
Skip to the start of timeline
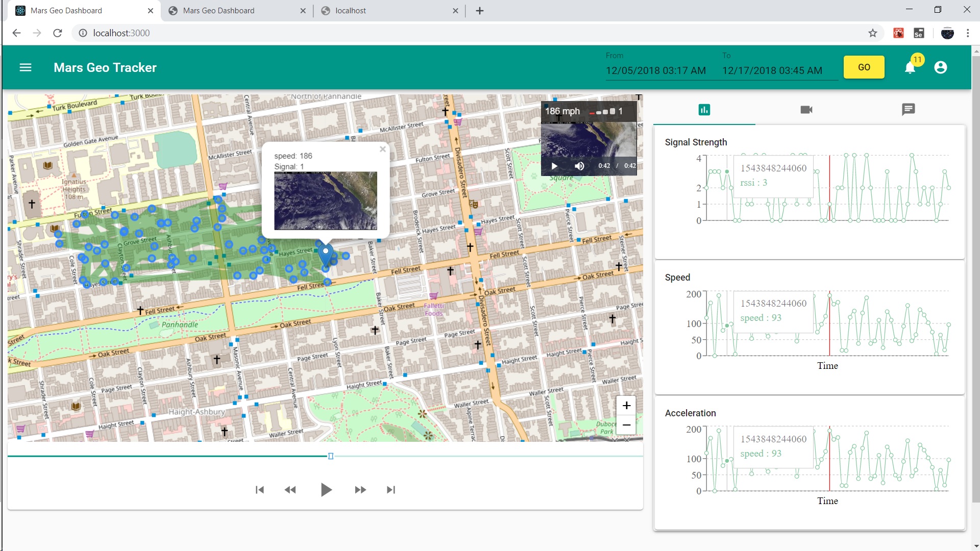coord(260,490)
